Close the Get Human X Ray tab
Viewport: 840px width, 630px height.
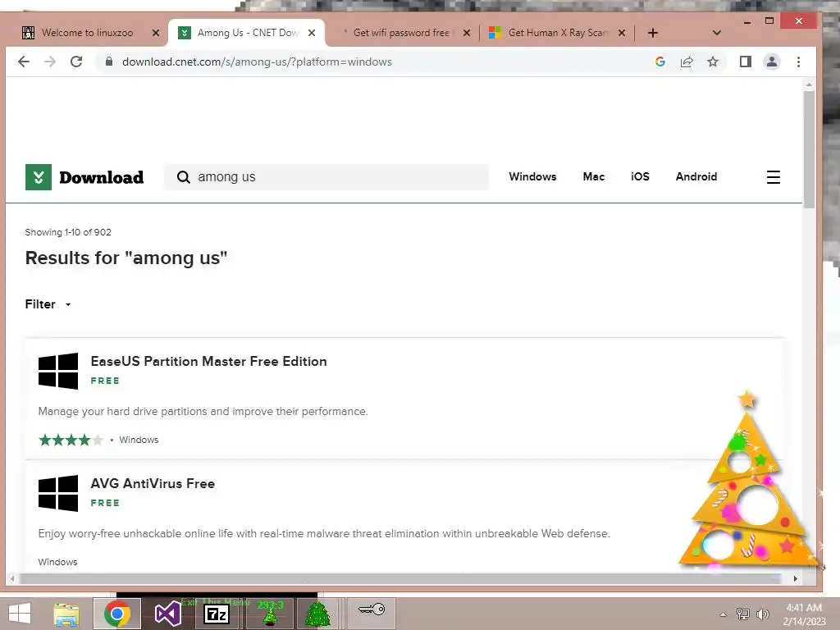pos(622,33)
